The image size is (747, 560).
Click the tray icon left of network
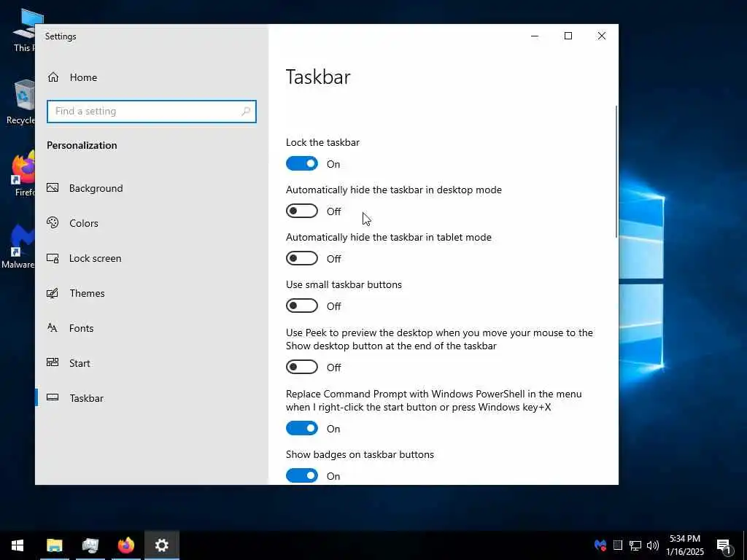(618, 545)
